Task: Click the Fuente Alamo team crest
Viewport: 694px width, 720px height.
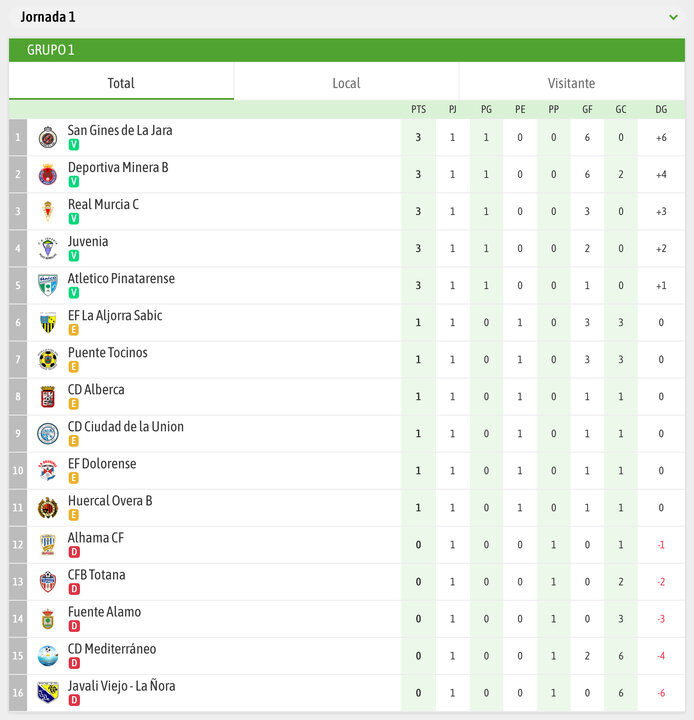Action: click(47, 619)
